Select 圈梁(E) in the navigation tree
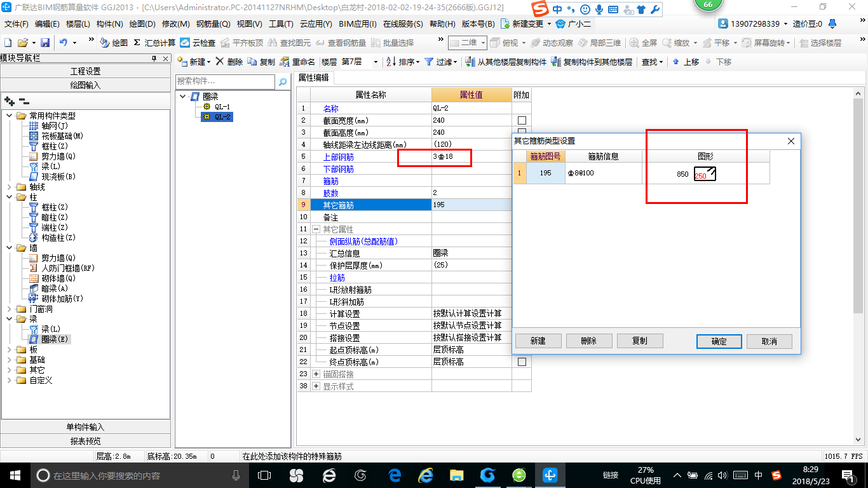 coord(55,339)
